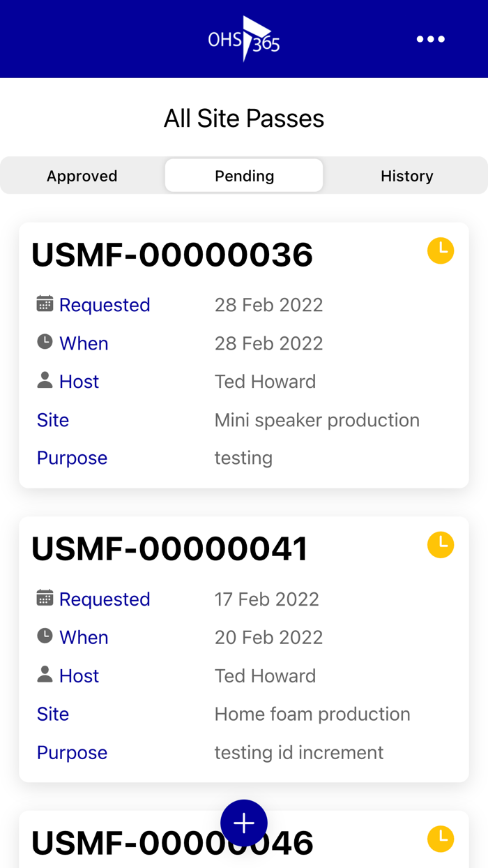
Task: Click the All Site Passes heading
Action: pyautogui.click(x=244, y=119)
